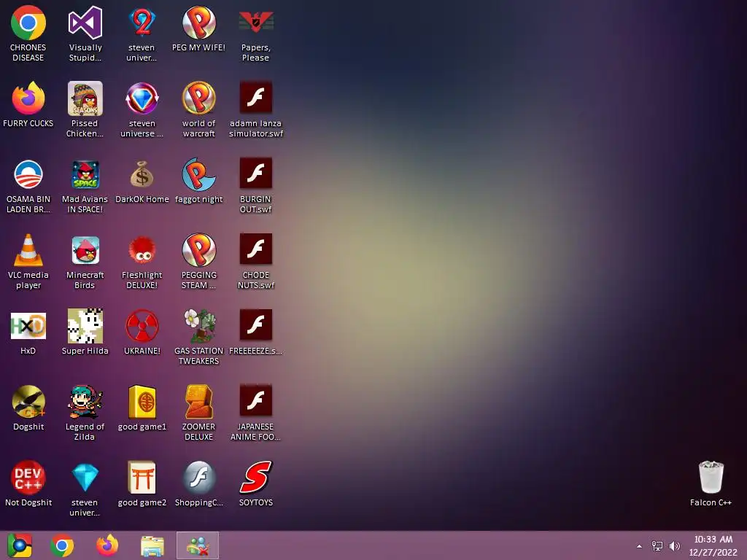Launch Firefox from the taskbar
Viewport: 747px width, 560px height.
tap(107, 545)
